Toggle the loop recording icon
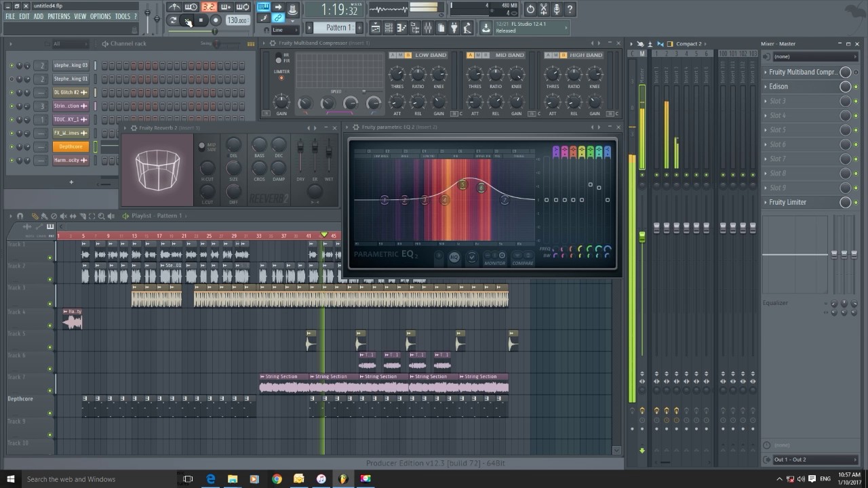Image resolution: width=868 pixels, height=488 pixels. pos(243,7)
